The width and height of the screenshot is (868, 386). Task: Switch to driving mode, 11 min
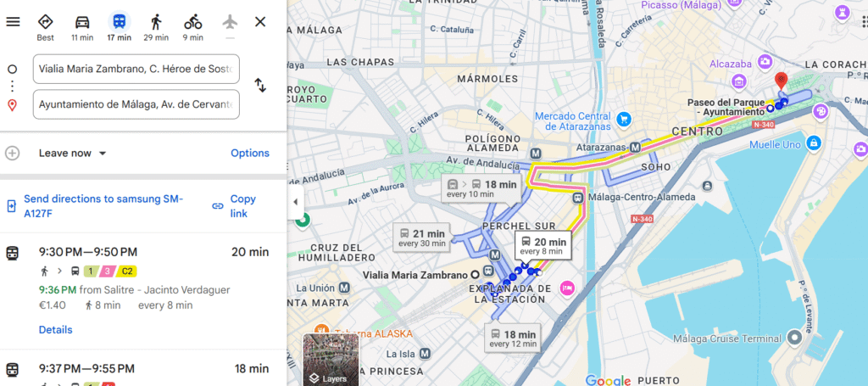(x=82, y=27)
